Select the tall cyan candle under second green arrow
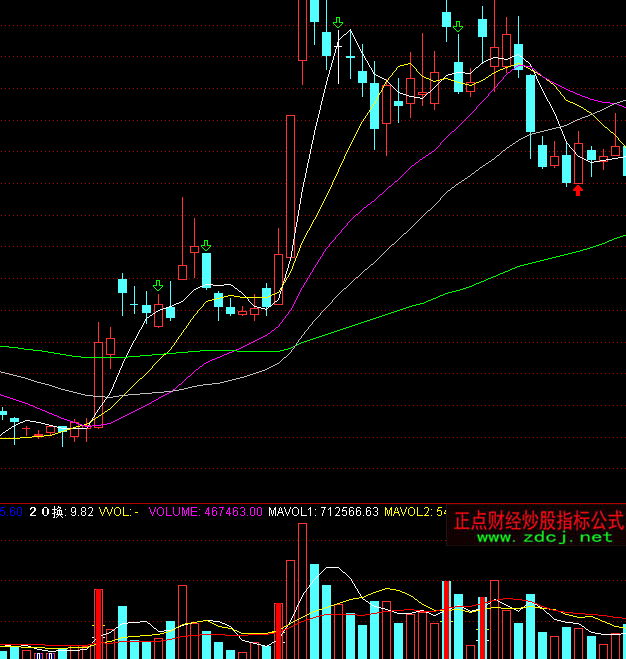 207,270
